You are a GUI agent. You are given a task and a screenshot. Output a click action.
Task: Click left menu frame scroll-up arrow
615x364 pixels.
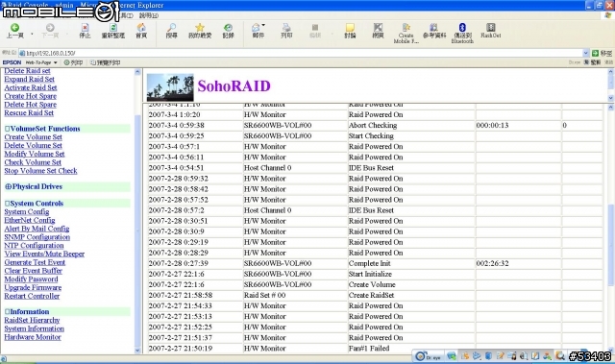coord(137,72)
